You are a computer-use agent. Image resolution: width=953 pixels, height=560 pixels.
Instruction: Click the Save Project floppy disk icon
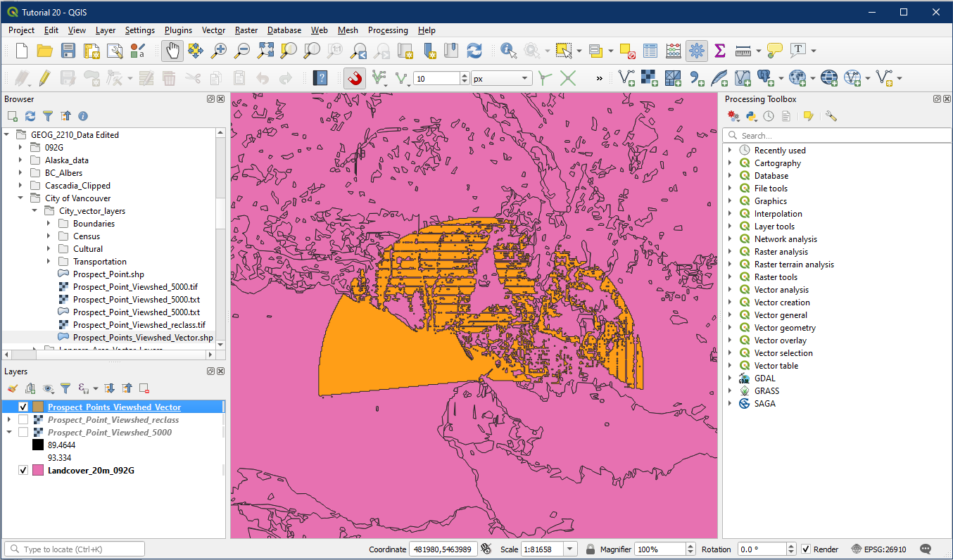(x=68, y=51)
